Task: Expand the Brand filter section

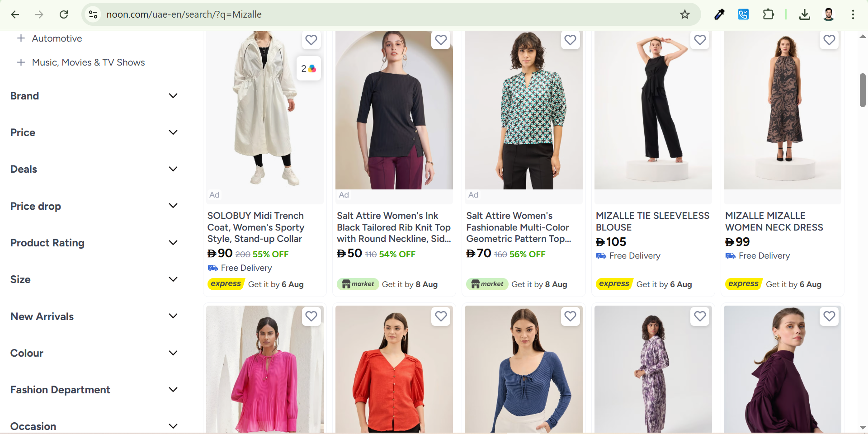Action: (x=173, y=96)
